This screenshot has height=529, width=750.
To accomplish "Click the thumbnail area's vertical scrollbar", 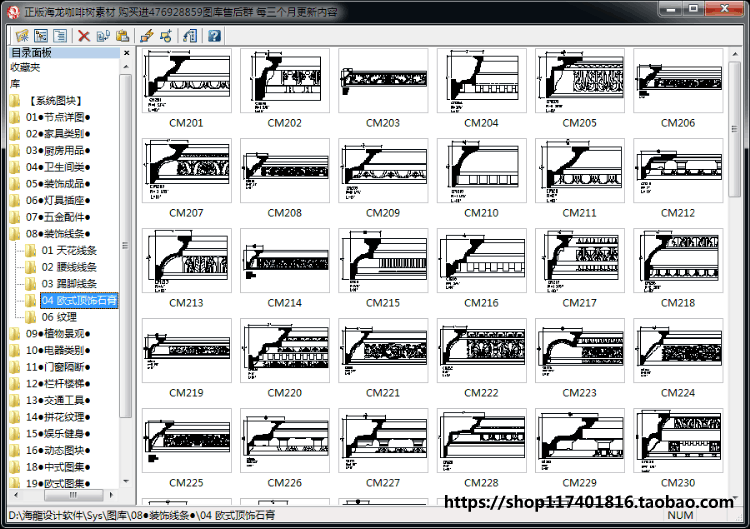I will click(x=735, y=275).
